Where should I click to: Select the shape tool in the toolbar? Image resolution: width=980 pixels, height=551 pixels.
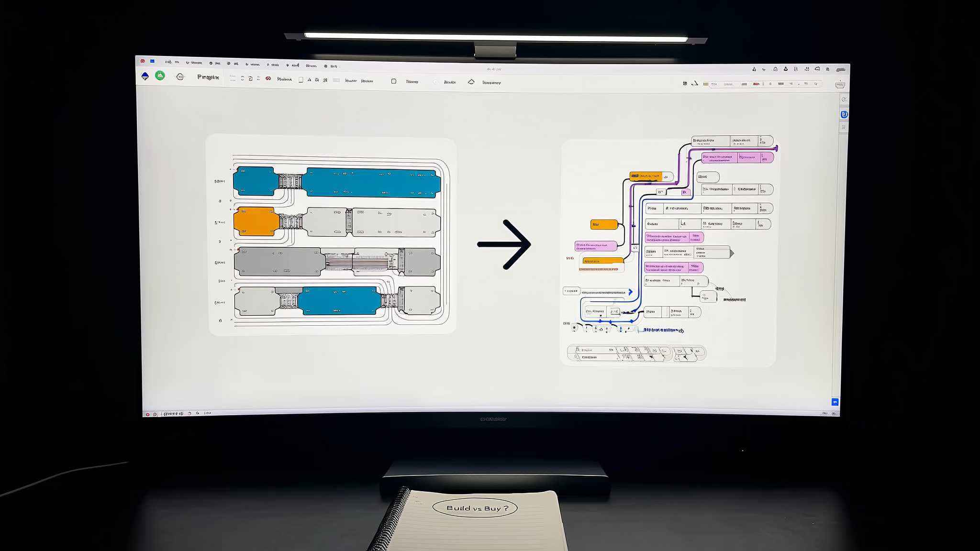coord(301,80)
